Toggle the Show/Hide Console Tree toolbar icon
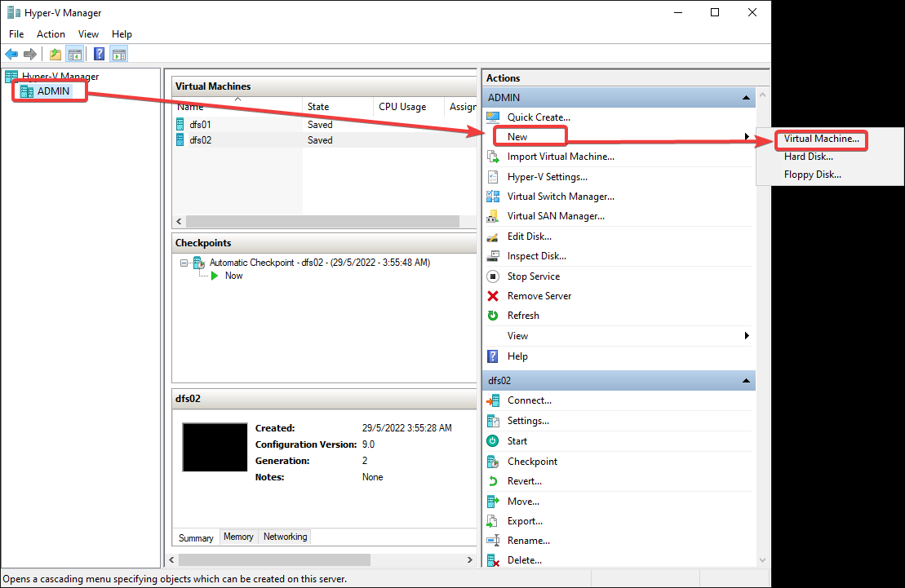Screen dimensions: 905x588 pos(74,55)
